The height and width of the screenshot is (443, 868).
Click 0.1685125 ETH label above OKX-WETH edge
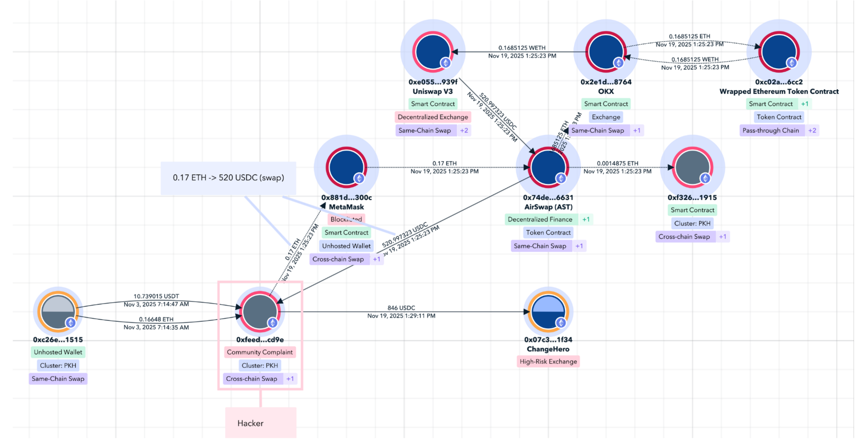(689, 36)
